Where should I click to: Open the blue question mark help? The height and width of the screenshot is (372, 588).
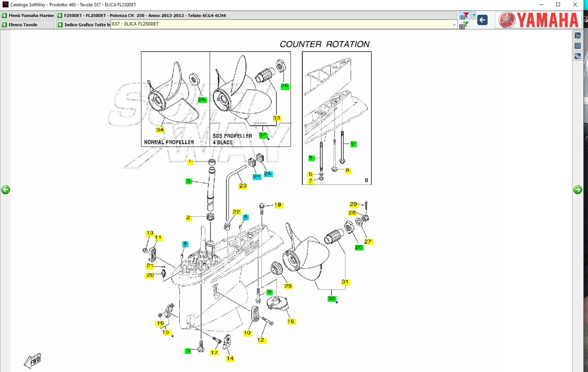(x=474, y=16)
